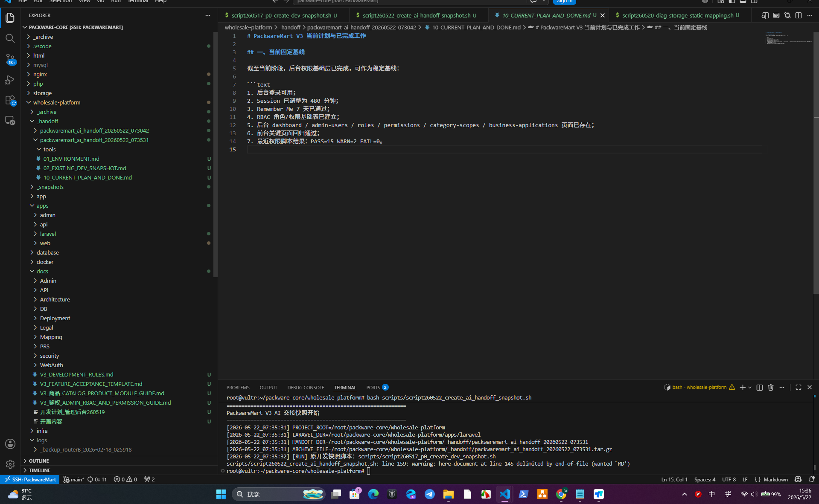Switch to script260517_p0_create_dev_snapshot.sh tab
The width and height of the screenshot is (819, 504).
[x=284, y=15]
